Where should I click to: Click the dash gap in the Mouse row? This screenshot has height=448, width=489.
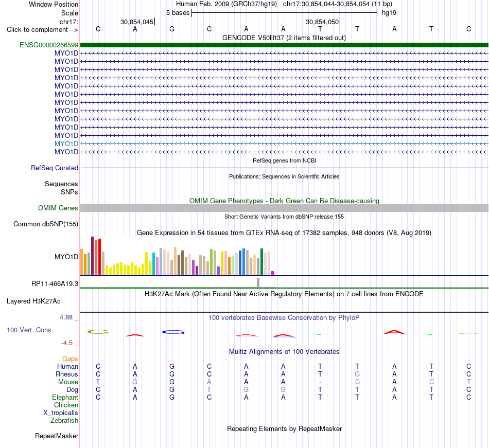[320, 382]
